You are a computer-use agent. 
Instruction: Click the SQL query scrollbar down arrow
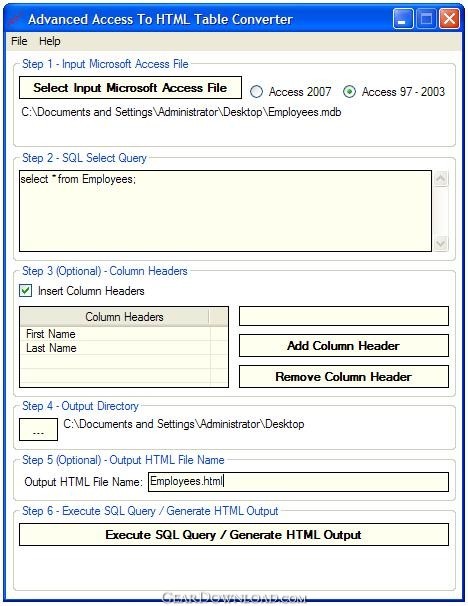[441, 243]
